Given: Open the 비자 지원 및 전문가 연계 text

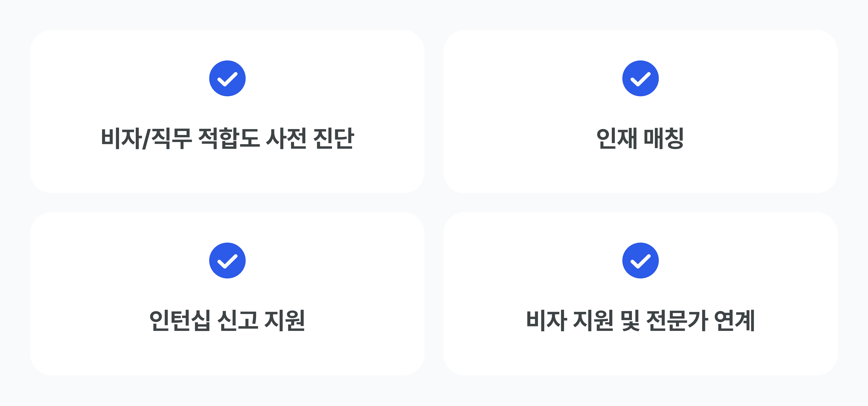Looking at the screenshot, I should [x=640, y=320].
